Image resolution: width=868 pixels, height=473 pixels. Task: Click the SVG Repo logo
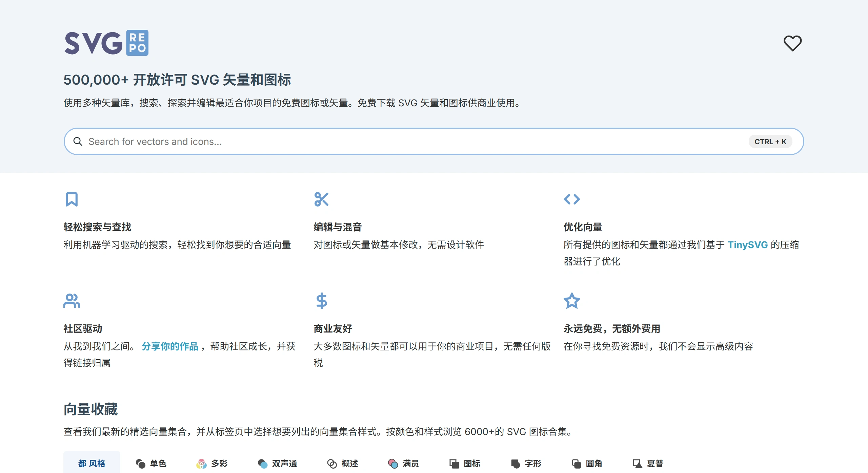point(106,42)
